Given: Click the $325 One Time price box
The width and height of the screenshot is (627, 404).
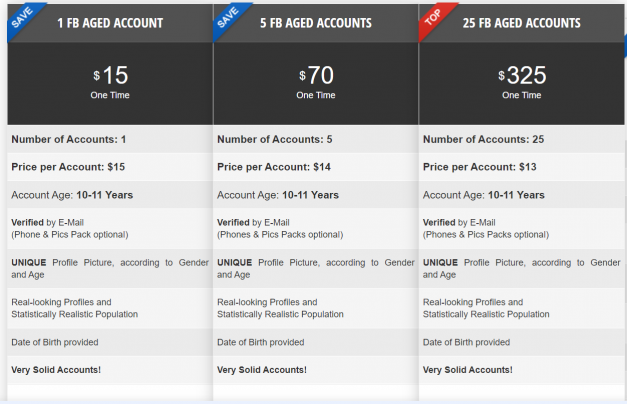Looking at the screenshot, I should coord(521,84).
